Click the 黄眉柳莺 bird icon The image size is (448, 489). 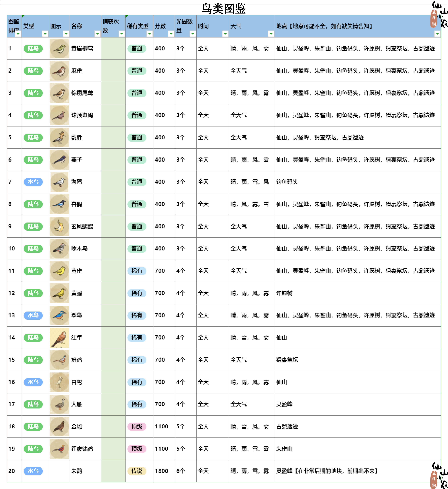coord(59,49)
